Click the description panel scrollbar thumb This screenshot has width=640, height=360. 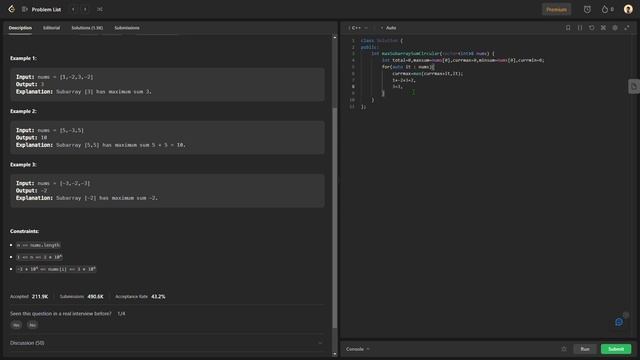tap(335, 218)
